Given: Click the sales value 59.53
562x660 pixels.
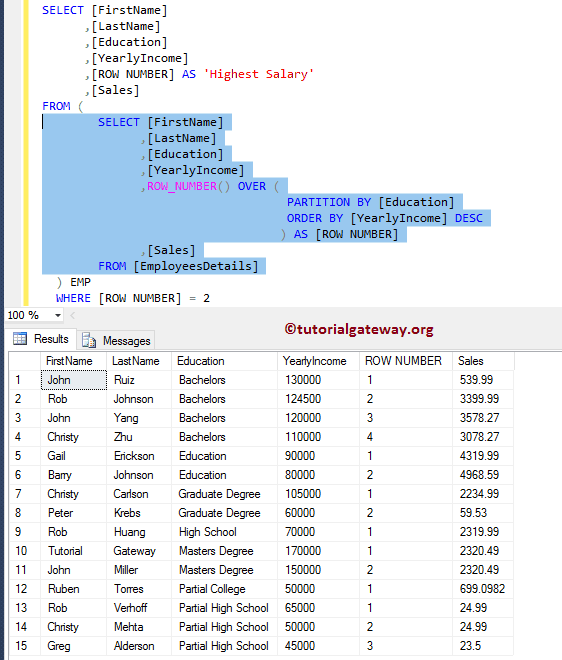Looking at the screenshot, I should (483, 513).
